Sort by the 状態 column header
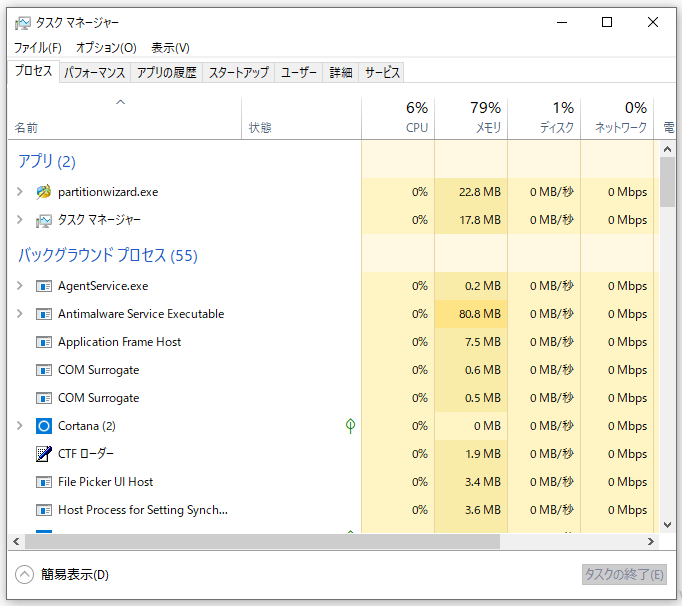The height and width of the screenshot is (606, 682). pyautogui.click(x=301, y=118)
